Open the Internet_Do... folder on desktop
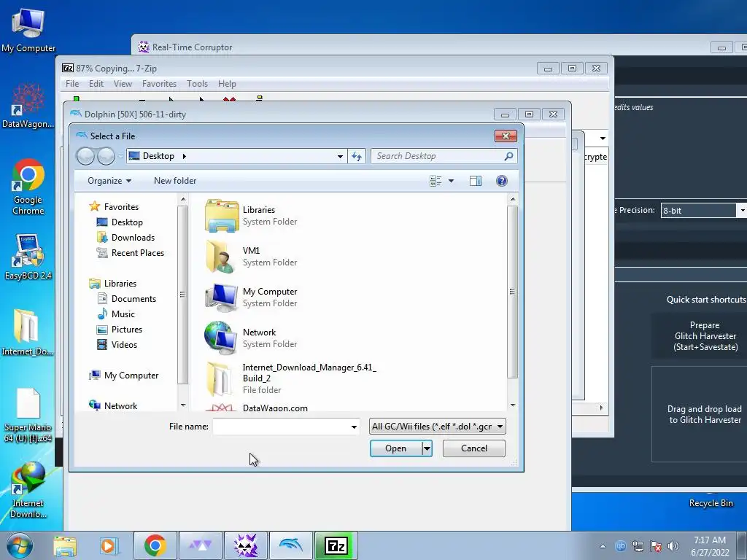The height and width of the screenshot is (560, 747). point(27,332)
